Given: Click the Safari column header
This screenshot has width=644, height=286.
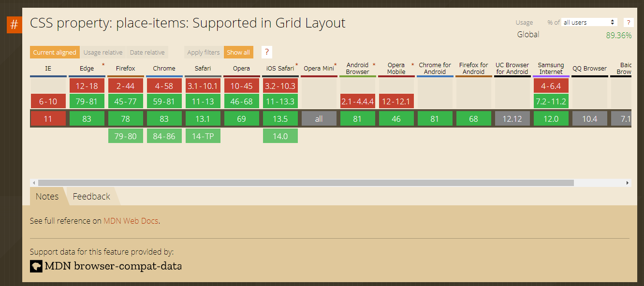Looking at the screenshot, I should click(x=203, y=69).
